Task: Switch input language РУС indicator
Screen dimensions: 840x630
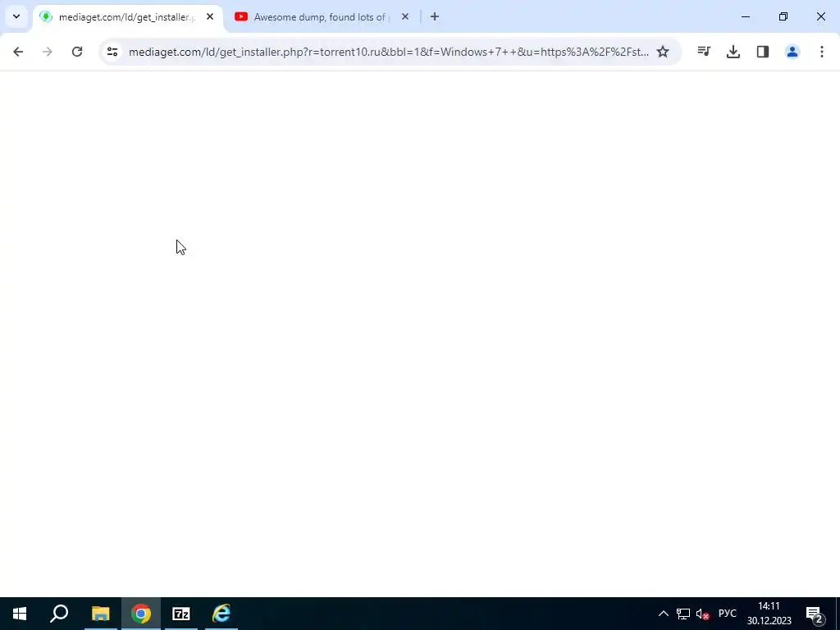Action: (x=727, y=614)
